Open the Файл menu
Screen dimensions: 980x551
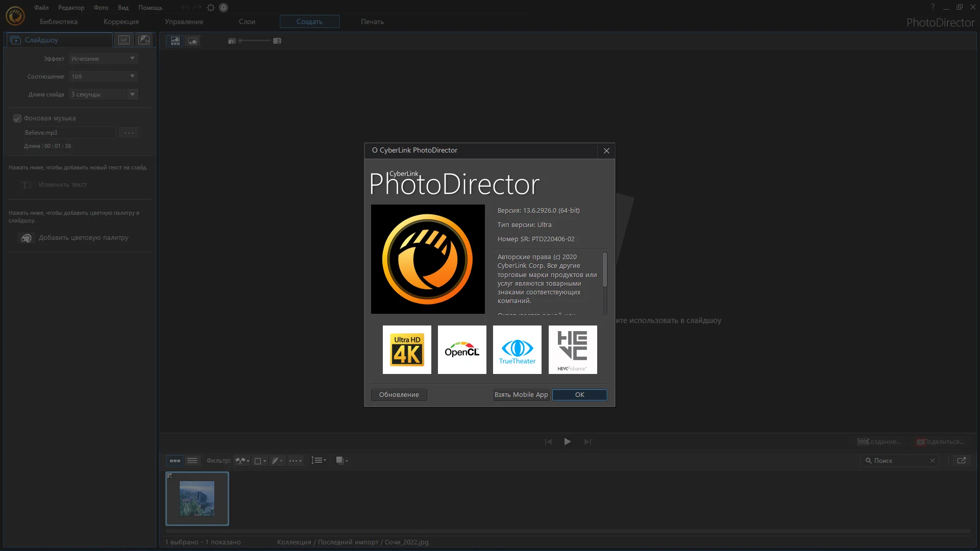click(41, 8)
